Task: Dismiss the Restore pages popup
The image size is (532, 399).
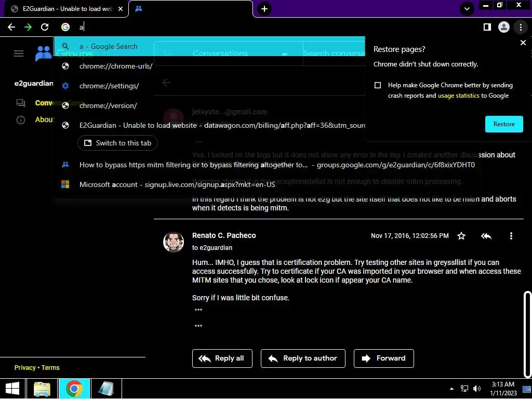Action: tap(523, 43)
